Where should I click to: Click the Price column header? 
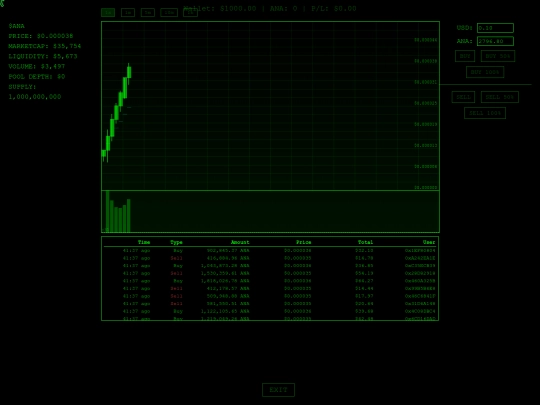[x=304, y=242]
